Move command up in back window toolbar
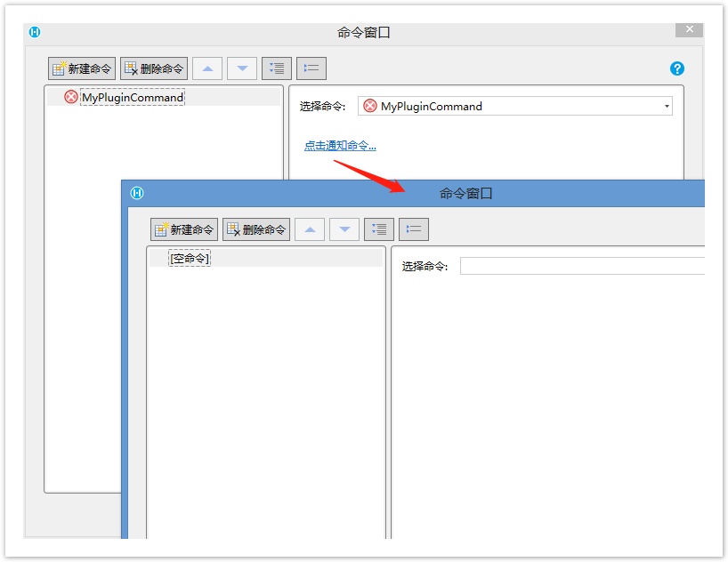The image size is (728, 562). (207, 68)
